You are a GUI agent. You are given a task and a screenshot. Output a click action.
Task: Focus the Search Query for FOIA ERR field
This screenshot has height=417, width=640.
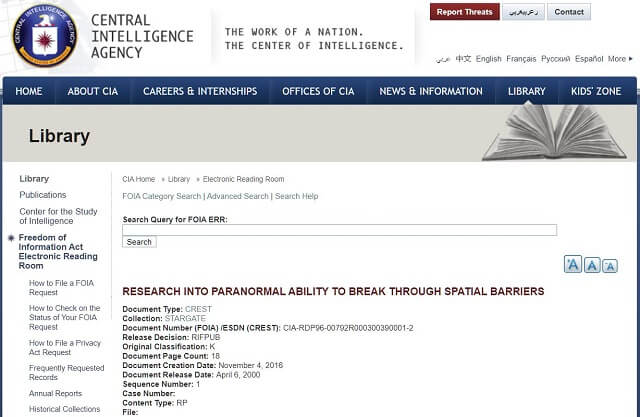[x=340, y=230]
